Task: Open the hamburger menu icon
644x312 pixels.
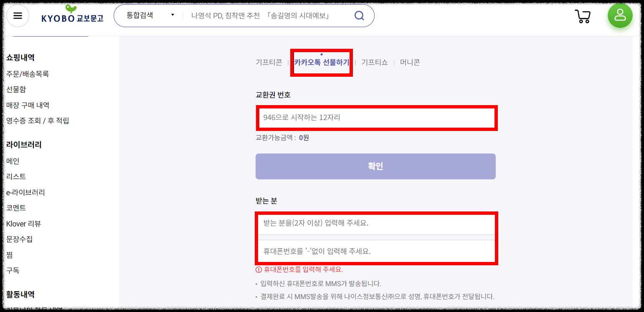Action: (18, 16)
